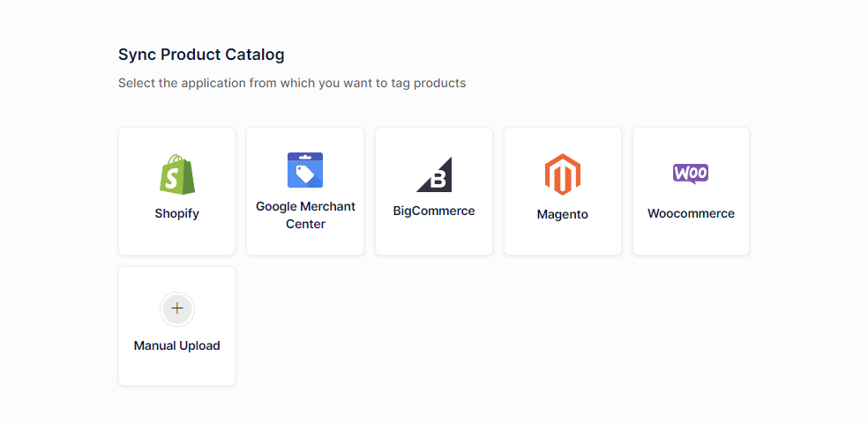Viewport: 868px width, 423px height.
Task: Select the Magento label text
Action: click(563, 214)
